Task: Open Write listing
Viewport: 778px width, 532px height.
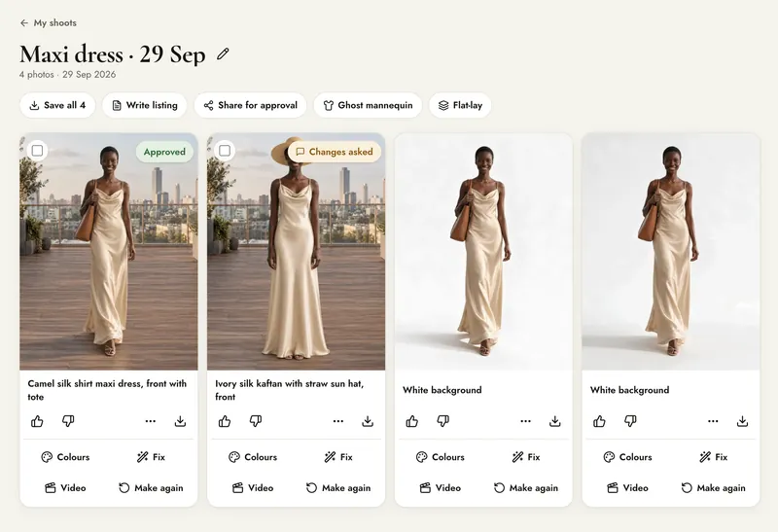Action: point(144,105)
